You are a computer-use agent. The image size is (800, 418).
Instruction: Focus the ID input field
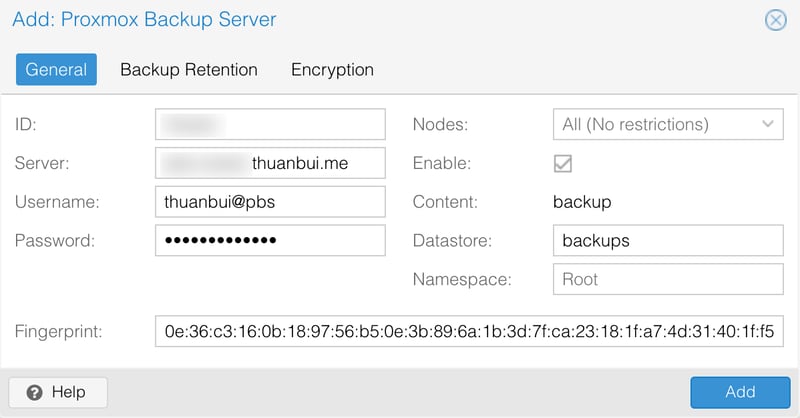click(x=270, y=125)
